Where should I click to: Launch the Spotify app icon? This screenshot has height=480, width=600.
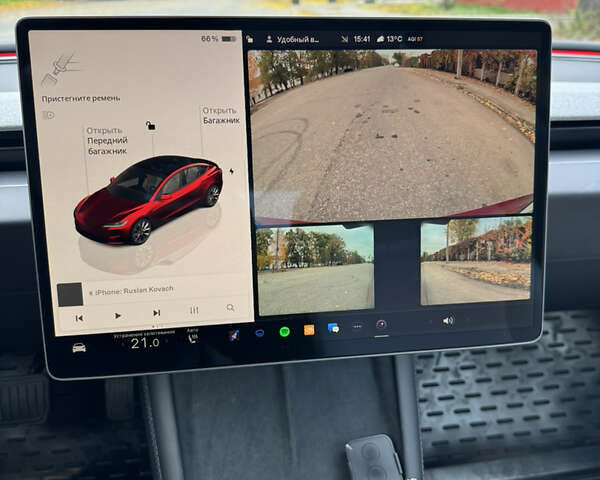click(x=284, y=331)
